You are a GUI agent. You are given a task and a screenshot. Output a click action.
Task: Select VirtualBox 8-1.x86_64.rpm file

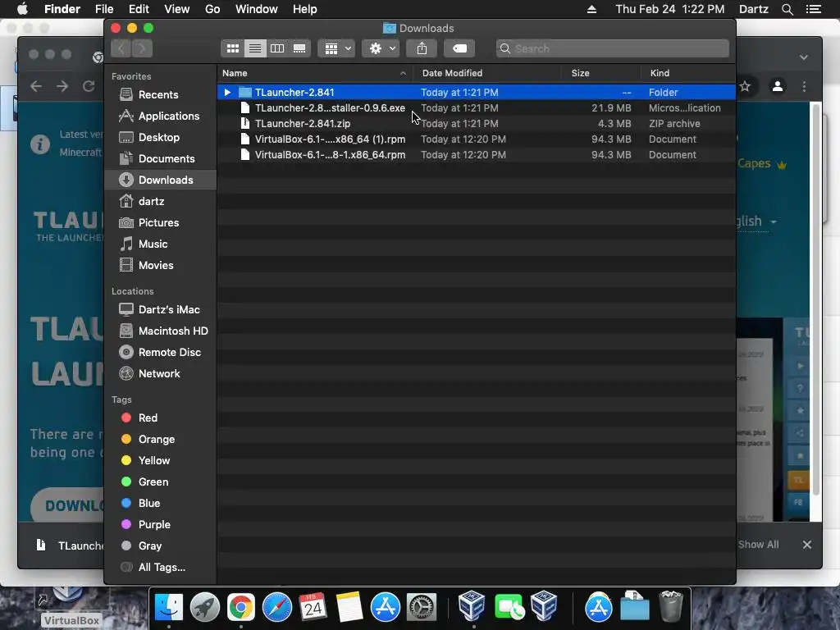pos(477,154)
